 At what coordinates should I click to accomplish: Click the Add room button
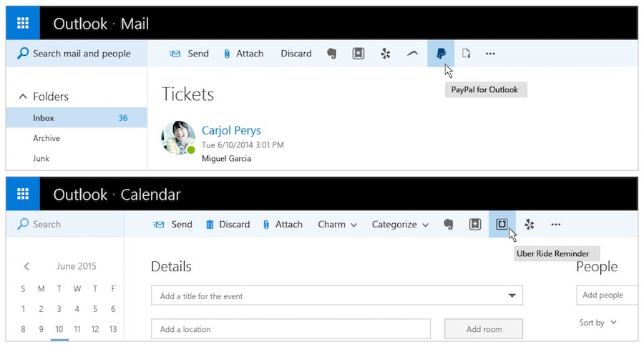click(484, 329)
